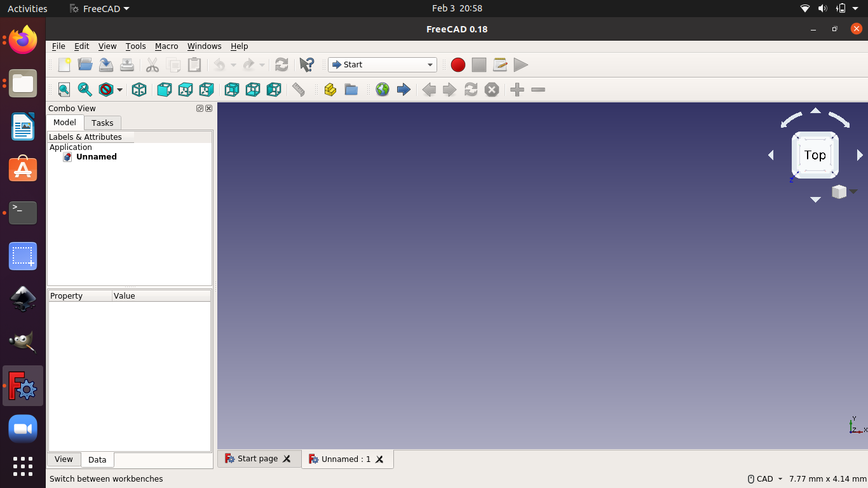Viewport: 868px width, 488px height.
Task: Set top view cube icon
Action: point(186,90)
